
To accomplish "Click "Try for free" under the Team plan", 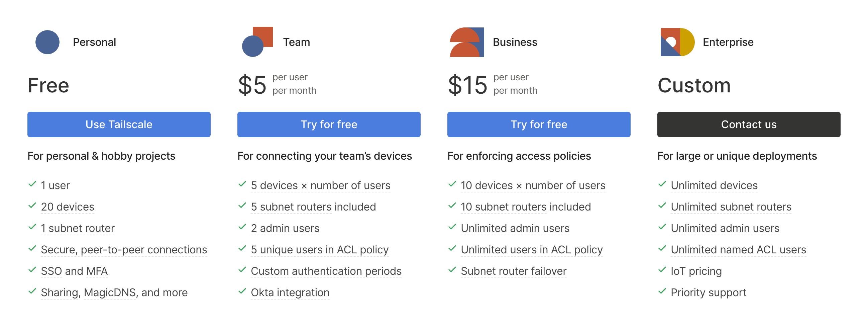I will click(x=329, y=125).
